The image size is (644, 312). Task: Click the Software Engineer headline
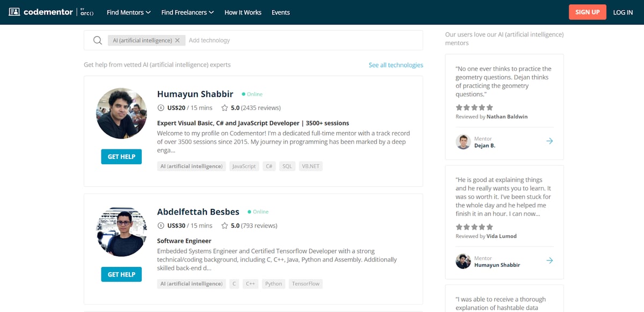click(x=184, y=241)
